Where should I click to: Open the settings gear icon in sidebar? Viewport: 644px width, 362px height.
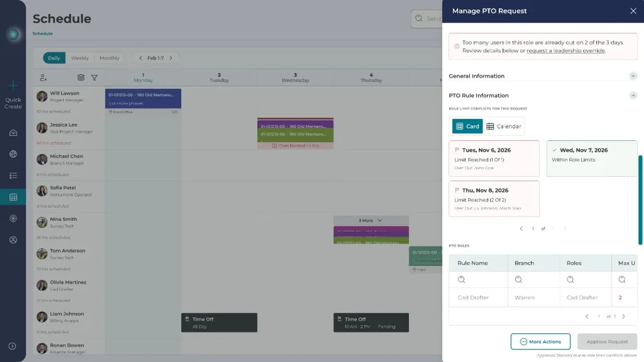click(13, 218)
